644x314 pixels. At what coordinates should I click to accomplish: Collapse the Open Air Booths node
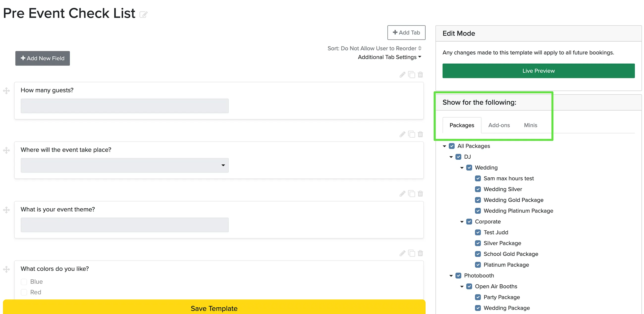click(x=462, y=287)
